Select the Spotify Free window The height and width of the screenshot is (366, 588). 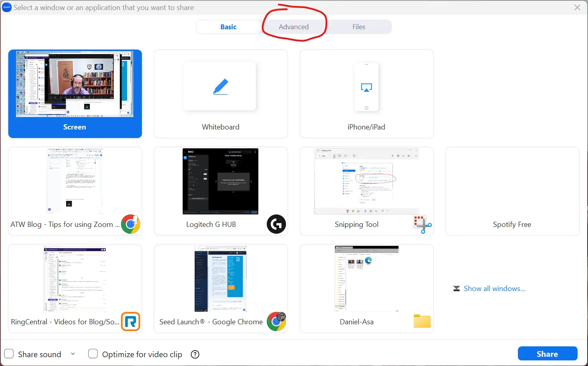click(512, 191)
